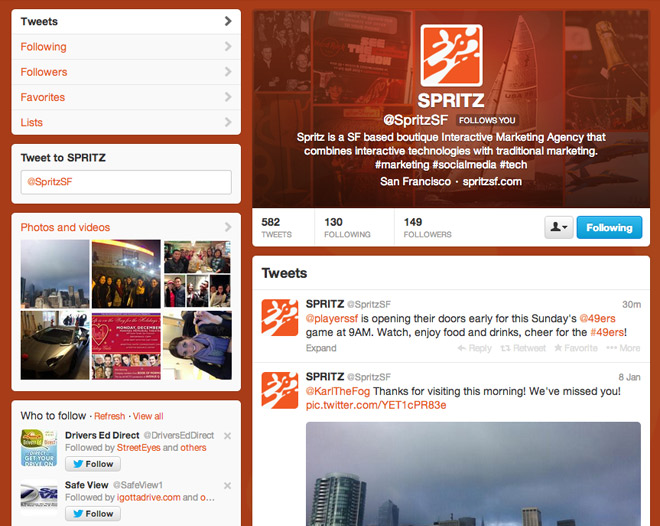The image size is (660, 526).
Task: Open the More options on first tweet
Action: tap(623, 348)
